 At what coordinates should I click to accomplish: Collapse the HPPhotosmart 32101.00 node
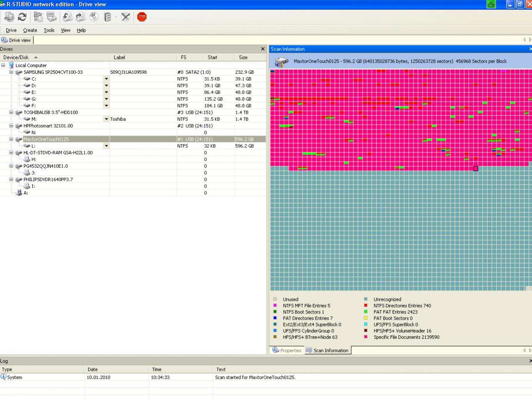11,126
